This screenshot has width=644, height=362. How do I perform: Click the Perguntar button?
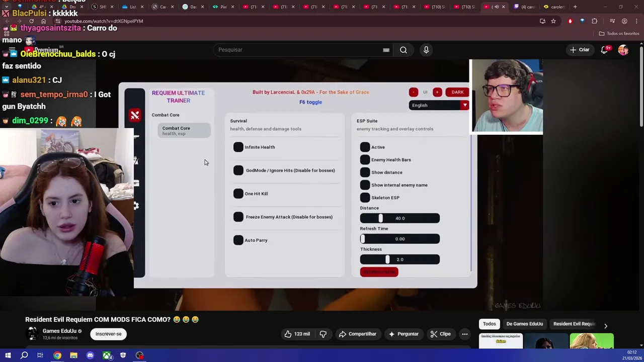pos(403,334)
